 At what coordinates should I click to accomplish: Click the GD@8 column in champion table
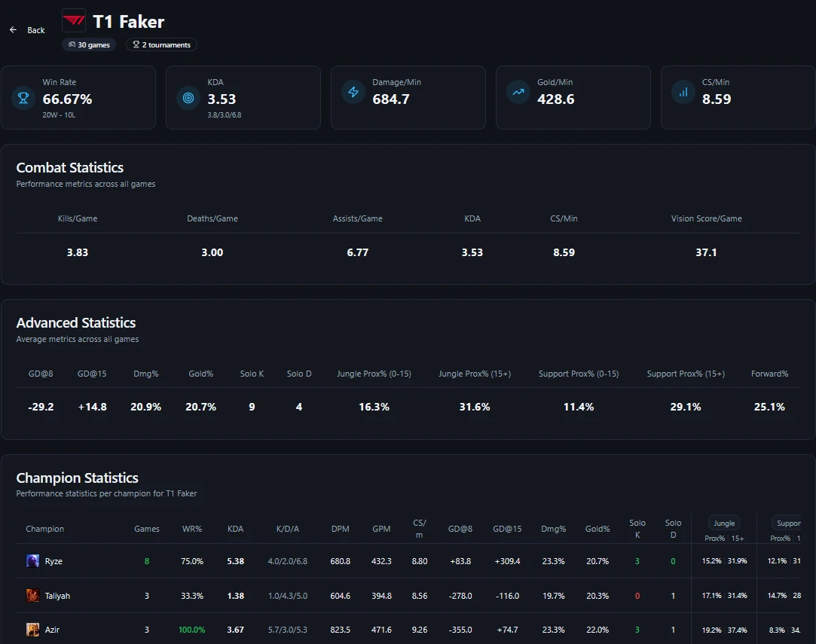[460, 529]
